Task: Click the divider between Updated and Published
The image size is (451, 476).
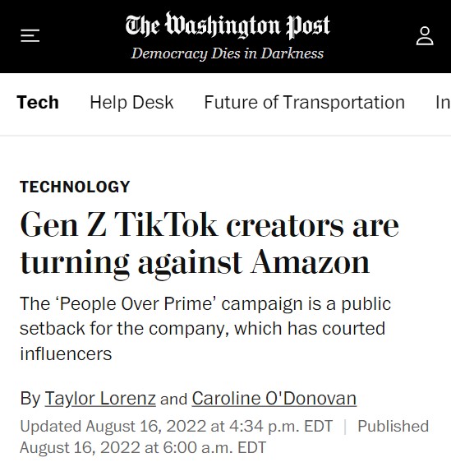Action: 345,427
